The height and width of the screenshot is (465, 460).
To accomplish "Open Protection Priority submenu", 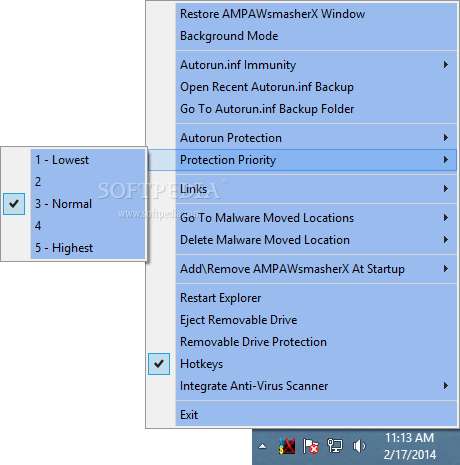I will point(302,160).
